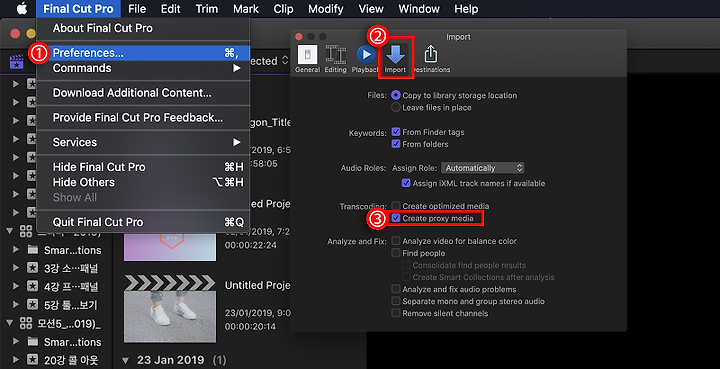Open About Final Cut Pro
This screenshot has width=720, height=369.
[143, 28]
